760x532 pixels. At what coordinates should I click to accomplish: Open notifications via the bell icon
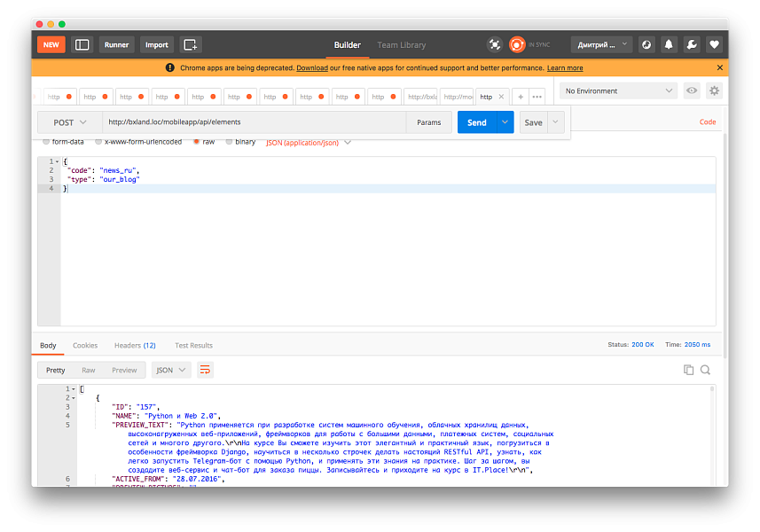[x=669, y=43]
